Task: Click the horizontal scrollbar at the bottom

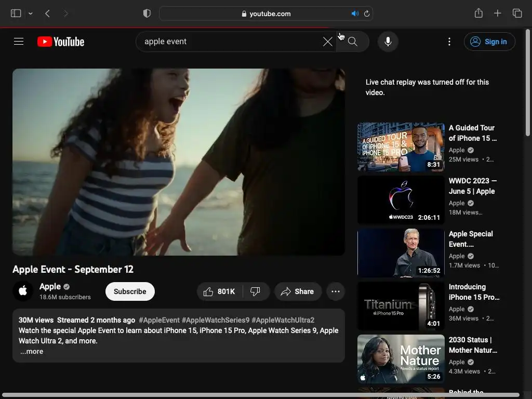Action: pos(261,395)
